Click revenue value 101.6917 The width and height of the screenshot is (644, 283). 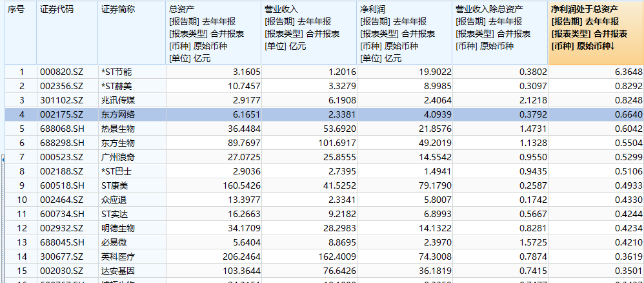click(338, 143)
